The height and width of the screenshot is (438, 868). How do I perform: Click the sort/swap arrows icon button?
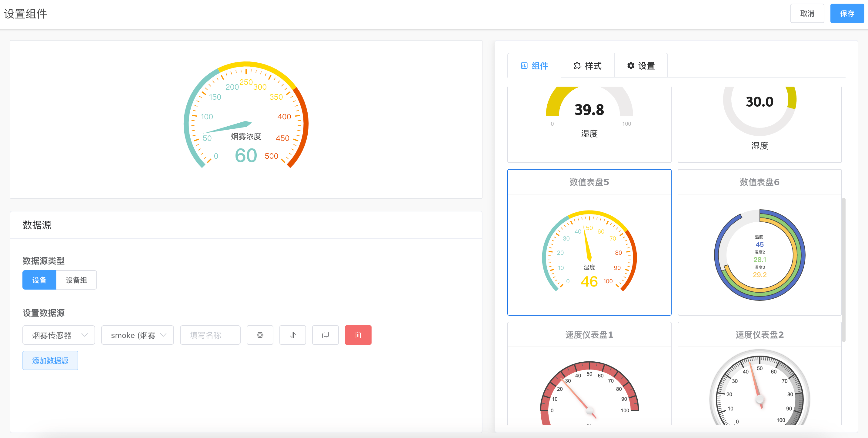[x=292, y=335]
